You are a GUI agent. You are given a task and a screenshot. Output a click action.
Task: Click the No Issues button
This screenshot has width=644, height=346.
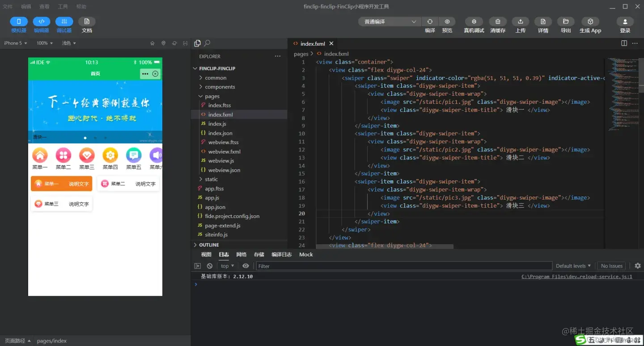click(x=612, y=266)
